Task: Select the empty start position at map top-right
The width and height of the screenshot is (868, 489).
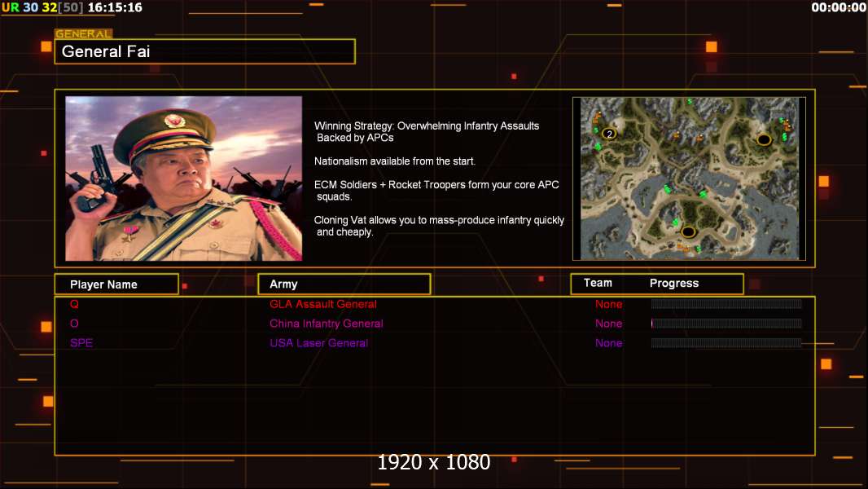Action: pos(764,139)
